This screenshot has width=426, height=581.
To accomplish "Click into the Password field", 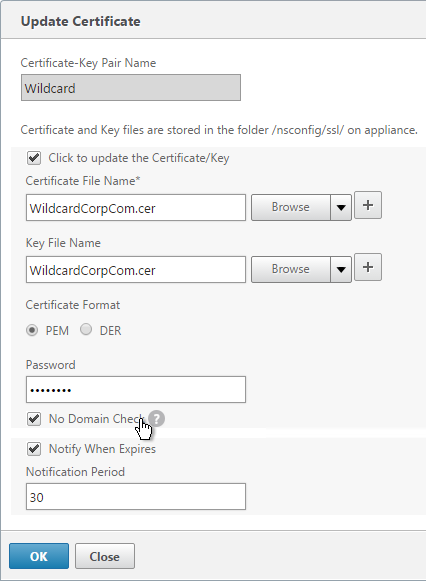I will 136,389.
